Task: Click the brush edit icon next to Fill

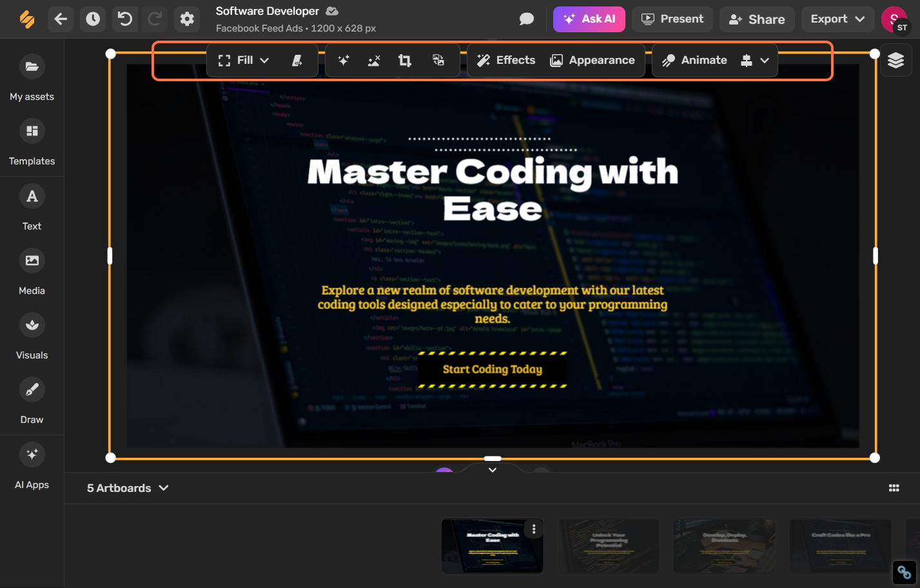Action: coord(297,60)
